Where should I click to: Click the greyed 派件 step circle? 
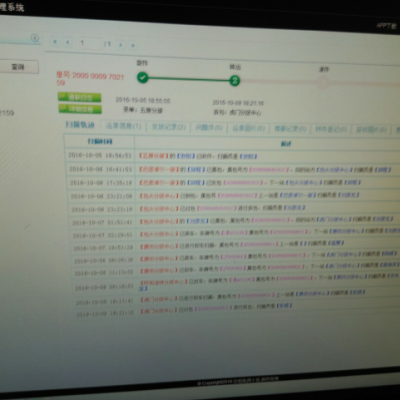coord(323,83)
